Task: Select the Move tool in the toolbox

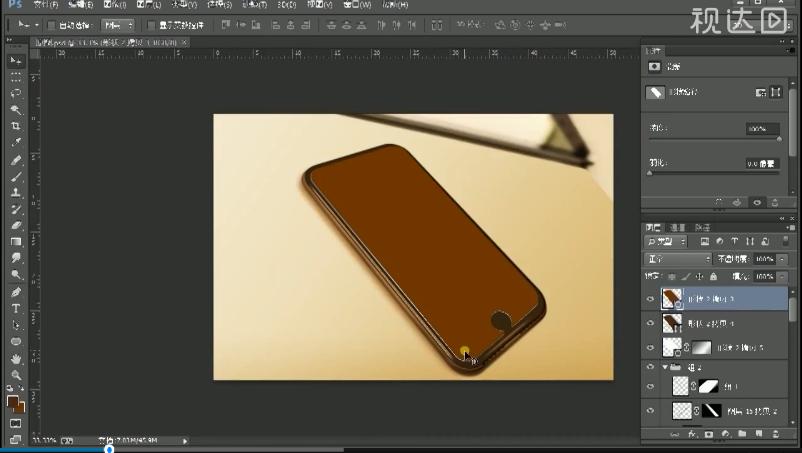Action: [x=15, y=60]
